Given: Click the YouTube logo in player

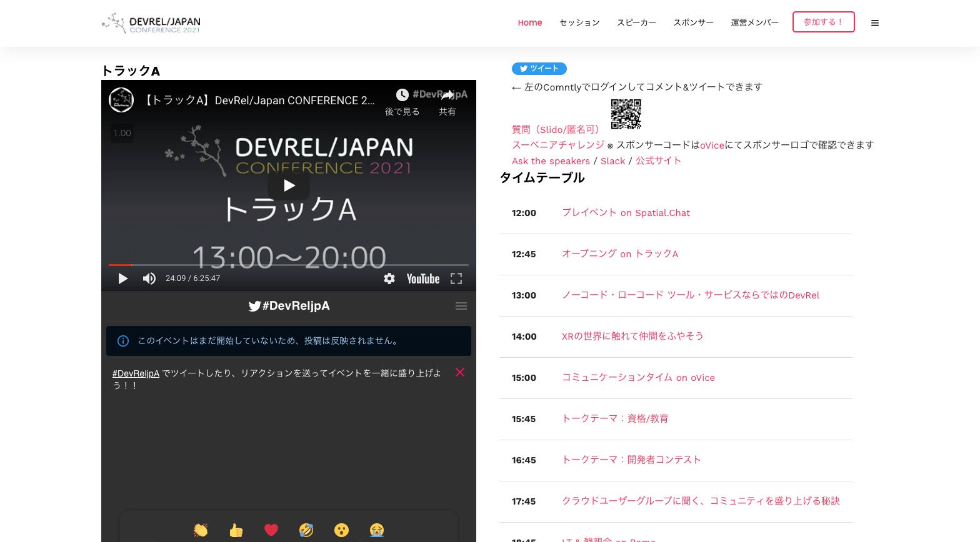Looking at the screenshot, I should (423, 278).
